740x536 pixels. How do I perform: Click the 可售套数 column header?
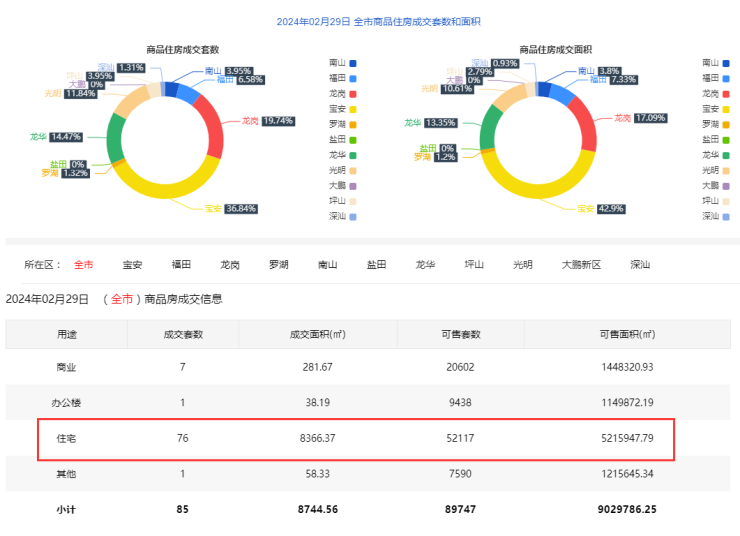pyautogui.click(x=461, y=334)
